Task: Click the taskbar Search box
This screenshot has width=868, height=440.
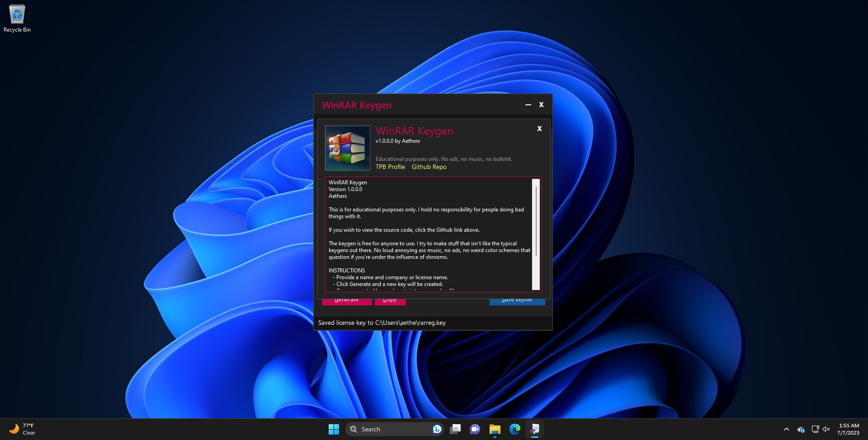Action: click(x=394, y=429)
